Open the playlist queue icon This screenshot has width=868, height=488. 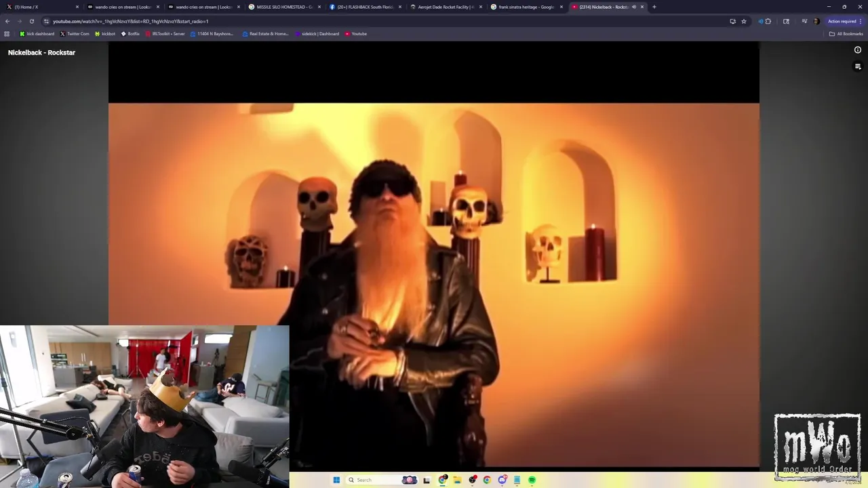(857, 66)
